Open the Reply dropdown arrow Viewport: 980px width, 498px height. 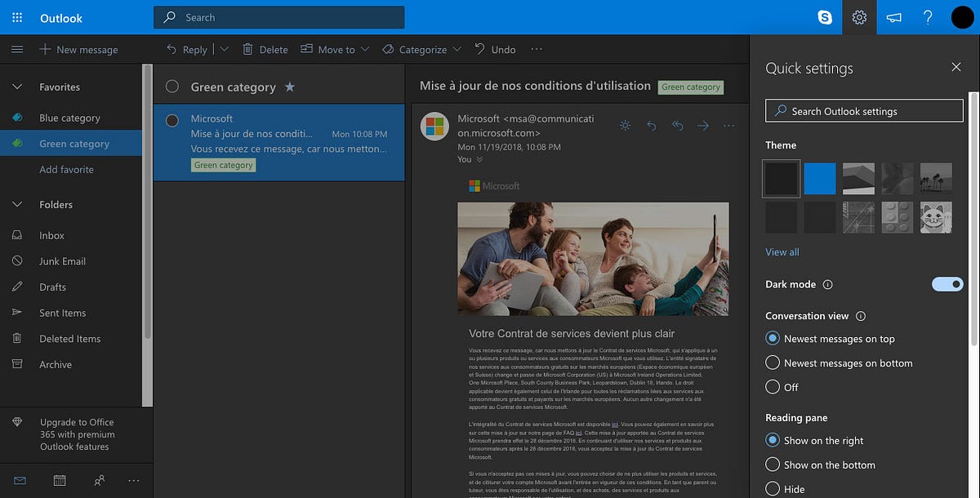[225, 49]
